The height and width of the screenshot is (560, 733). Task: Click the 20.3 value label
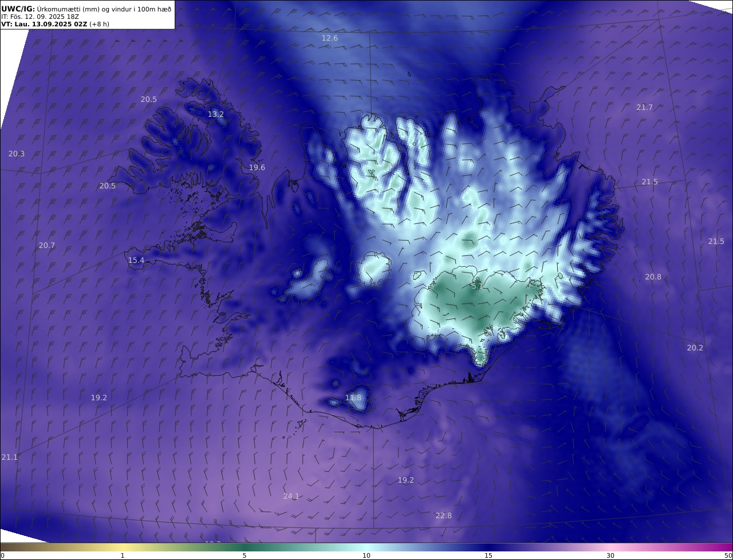click(x=17, y=154)
